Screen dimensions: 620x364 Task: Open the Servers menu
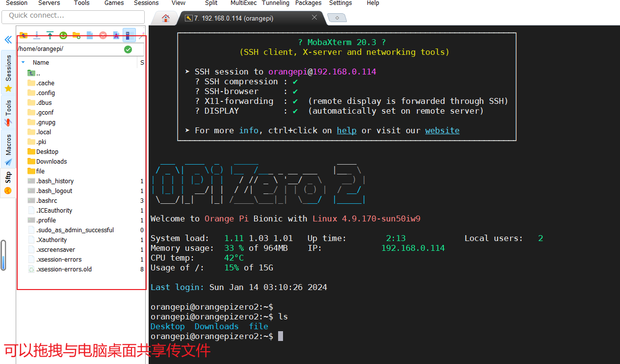(x=49, y=3)
